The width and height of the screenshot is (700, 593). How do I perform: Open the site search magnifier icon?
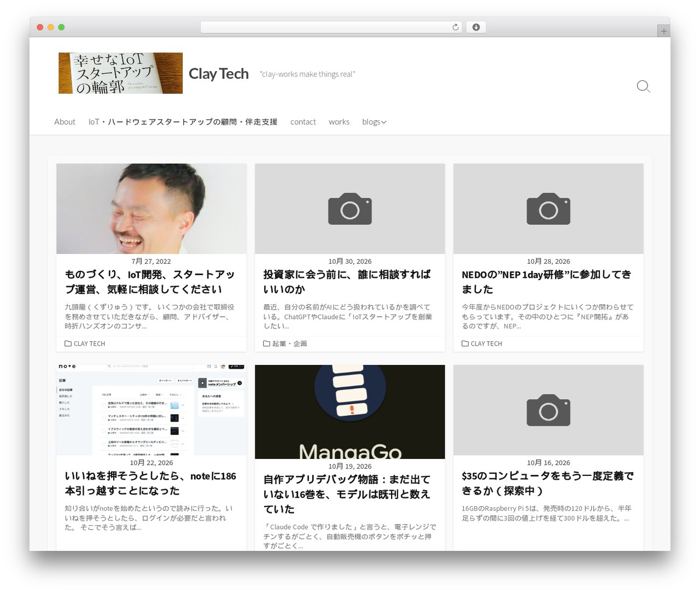[x=643, y=86]
